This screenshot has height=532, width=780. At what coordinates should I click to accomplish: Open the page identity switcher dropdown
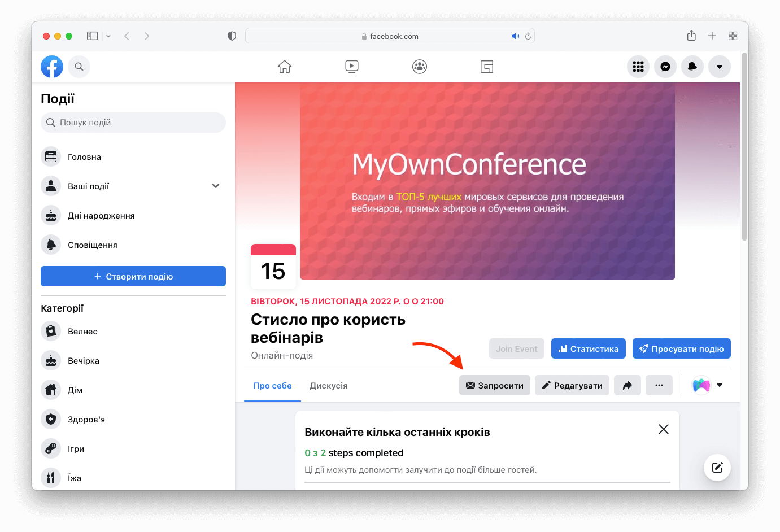[708, 385]
